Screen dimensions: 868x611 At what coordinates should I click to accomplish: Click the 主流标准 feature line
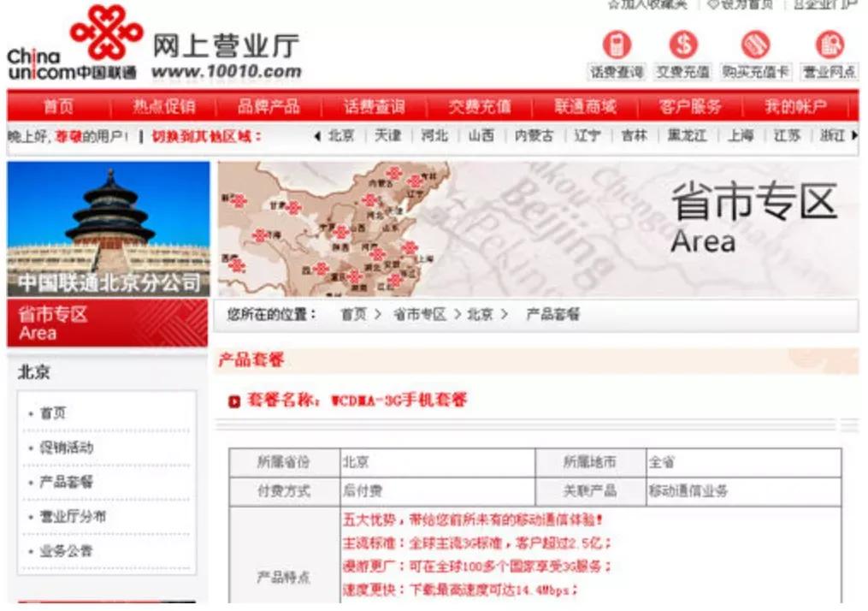[x=477, y=543]
